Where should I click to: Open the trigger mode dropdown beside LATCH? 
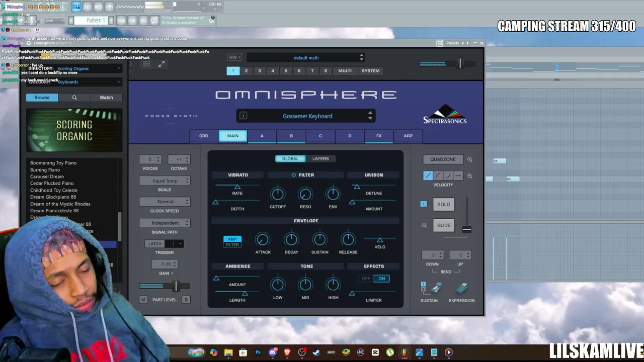coord(174,244)
